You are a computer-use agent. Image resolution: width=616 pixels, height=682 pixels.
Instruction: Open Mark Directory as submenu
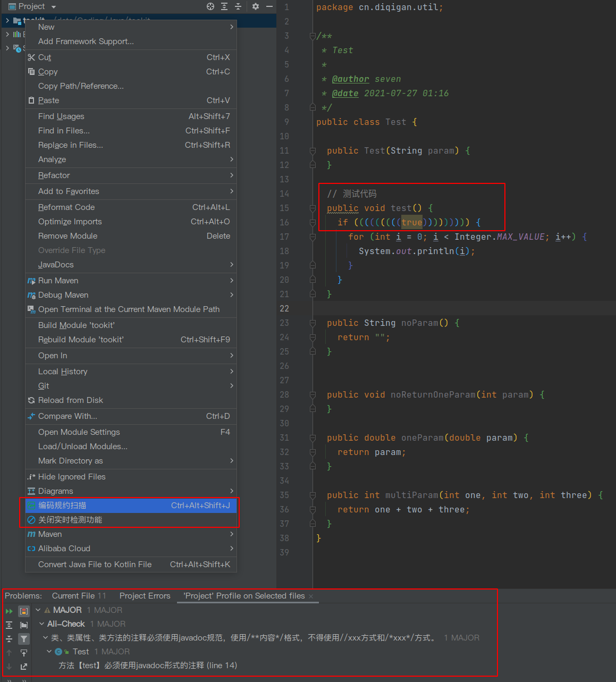131,461
